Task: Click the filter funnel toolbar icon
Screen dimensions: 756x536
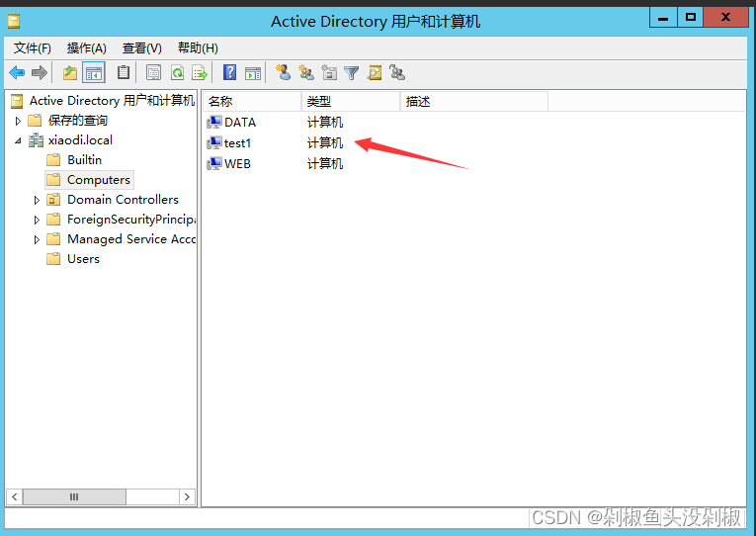Action: pyautogui.click(x=352, y=73)
